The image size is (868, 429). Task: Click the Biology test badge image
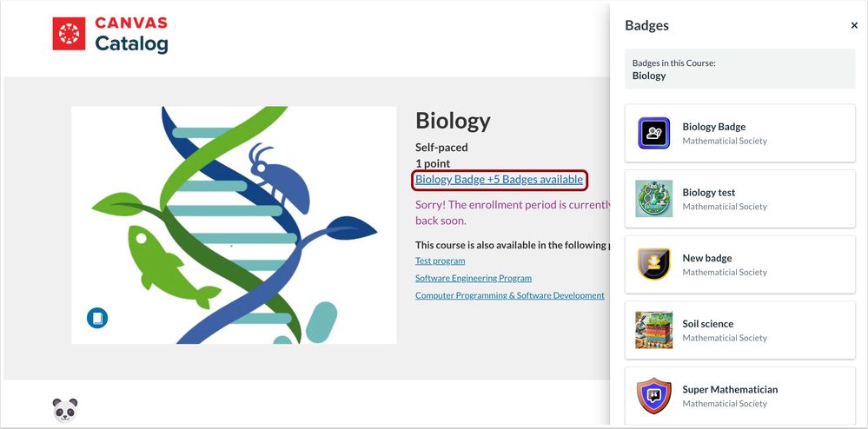[x=653, y=199]
